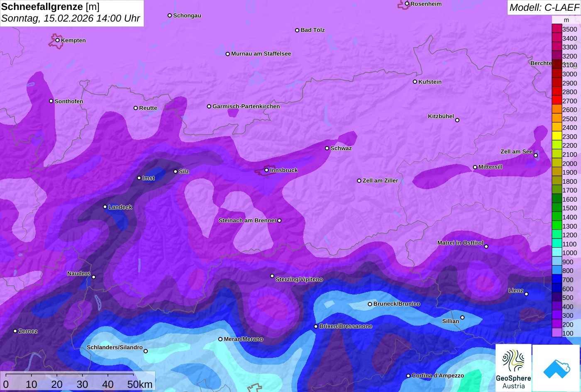Image resolution: width=581 pixels, height=392 pixels.
Task: Click the 3200 value in the legend
Action: pos(570,56)
